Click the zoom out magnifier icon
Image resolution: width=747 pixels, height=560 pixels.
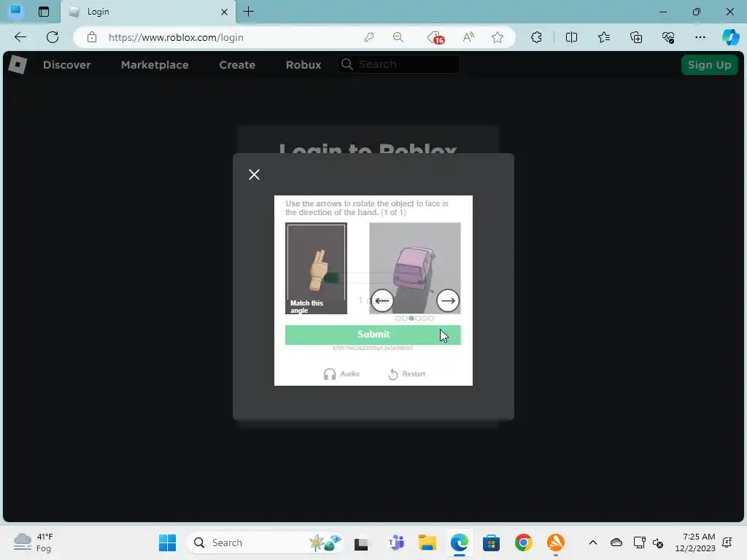click(x=398, y=37)
